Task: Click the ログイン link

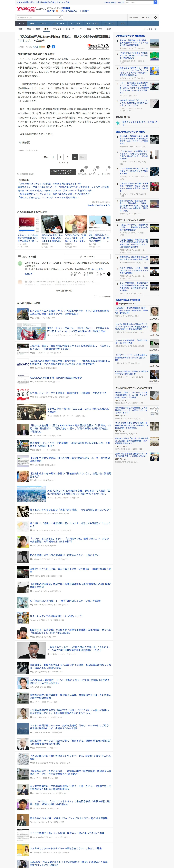Action: pyautogui.click(x=51, y=11)
